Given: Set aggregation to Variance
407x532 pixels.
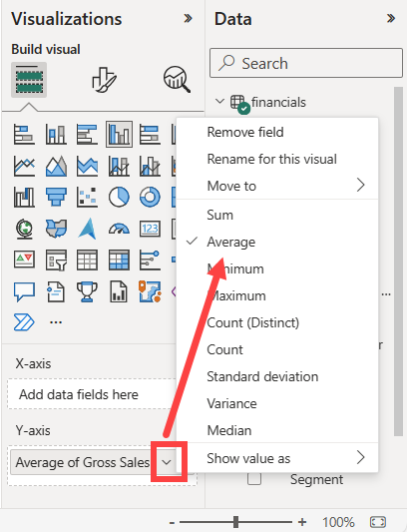Looking at the screenshot, I should click(x=277, y=403).
